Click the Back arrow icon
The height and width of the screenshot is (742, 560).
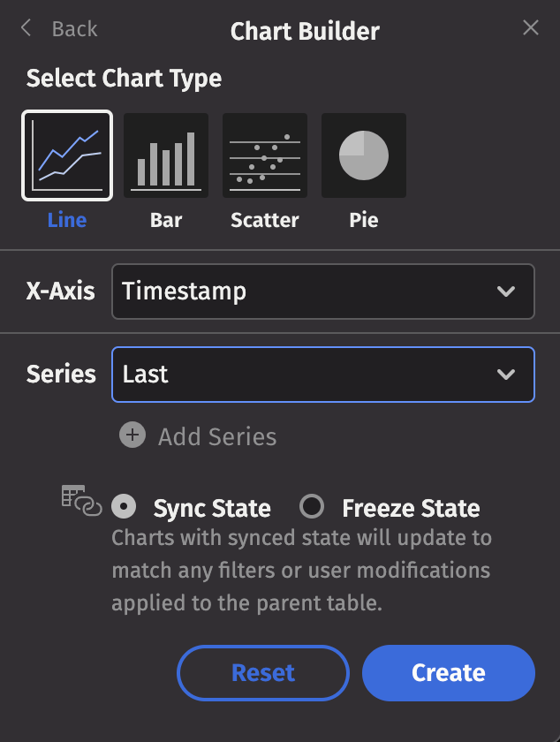26,28
